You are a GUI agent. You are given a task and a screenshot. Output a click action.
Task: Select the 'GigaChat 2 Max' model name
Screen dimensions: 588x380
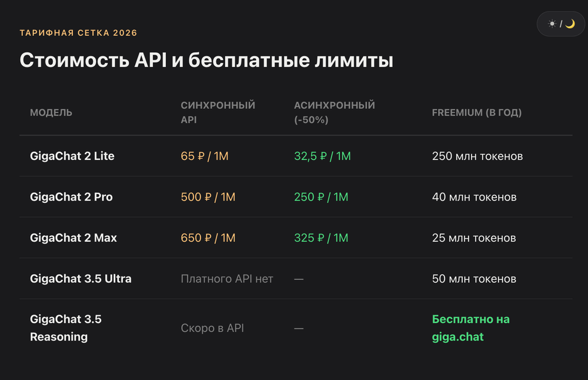click(73, 238)
